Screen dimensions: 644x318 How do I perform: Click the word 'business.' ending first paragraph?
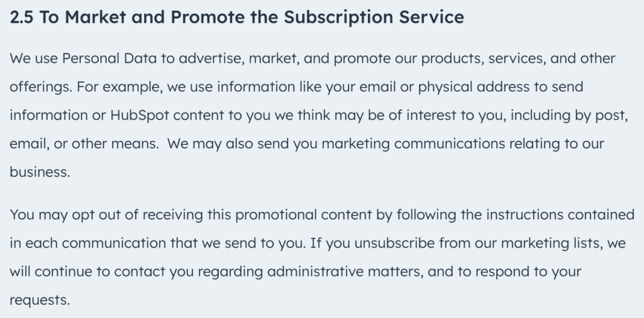pyautogui.click(x=40, y=172)
